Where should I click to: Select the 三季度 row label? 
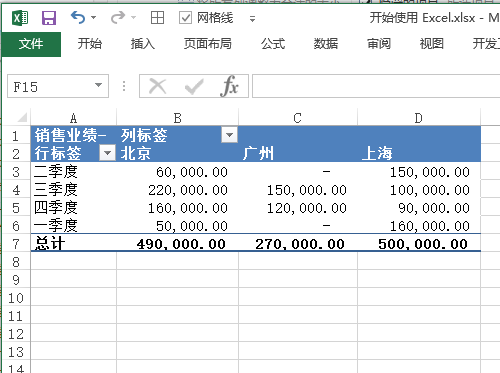[x=74, y=190]
